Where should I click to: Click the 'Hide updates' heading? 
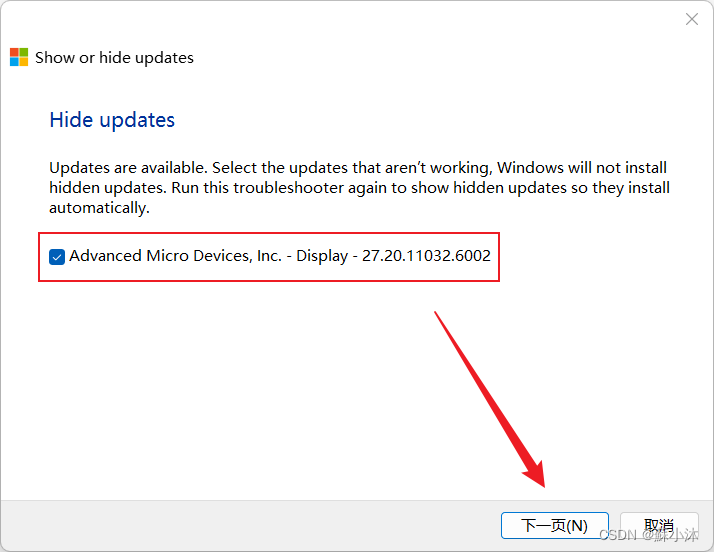(112, 120)
